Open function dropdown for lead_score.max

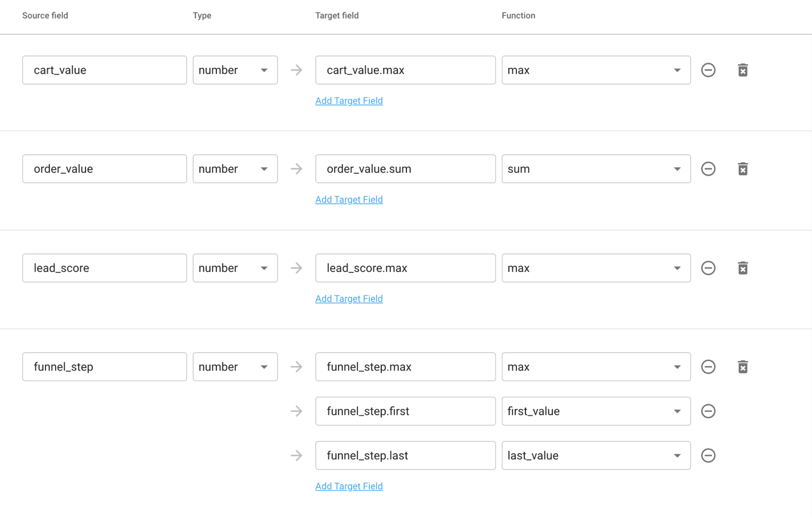click(596, 268)
